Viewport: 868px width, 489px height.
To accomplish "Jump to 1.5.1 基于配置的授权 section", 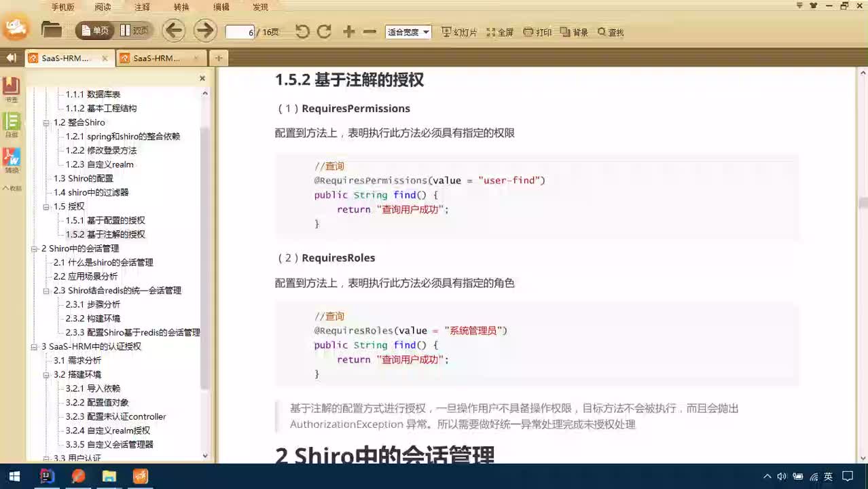I will coord(105,220).
